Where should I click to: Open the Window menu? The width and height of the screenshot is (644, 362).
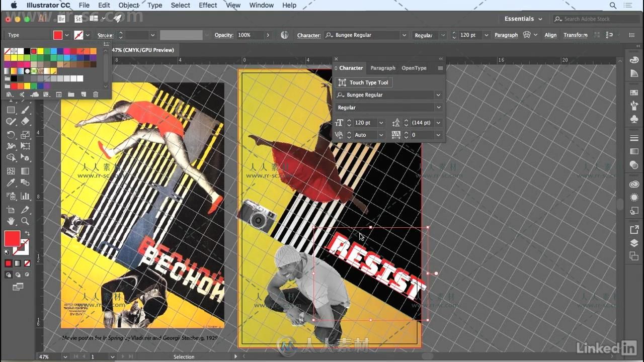coord(262,5)
